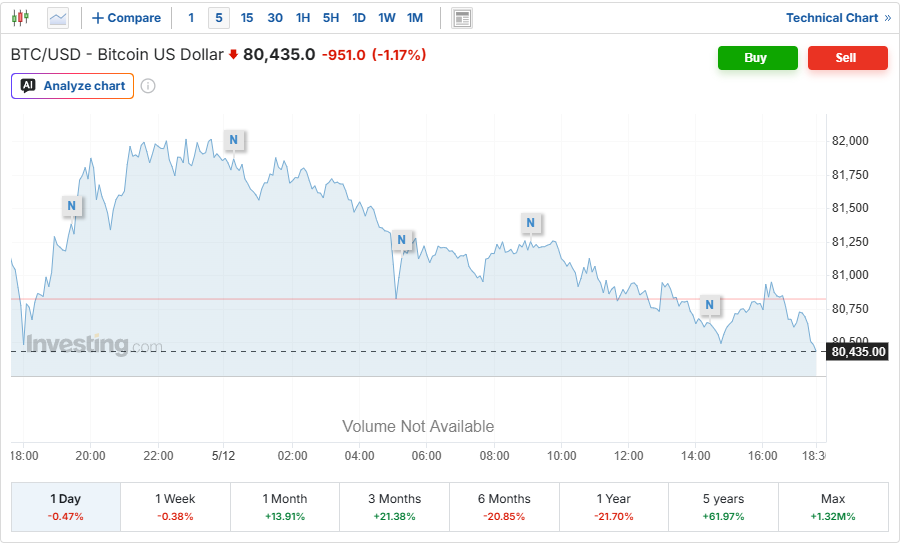This screenshot has width=901, height=547.
Task: Add a comparison with Compare
Action: (x=126, y=18)
